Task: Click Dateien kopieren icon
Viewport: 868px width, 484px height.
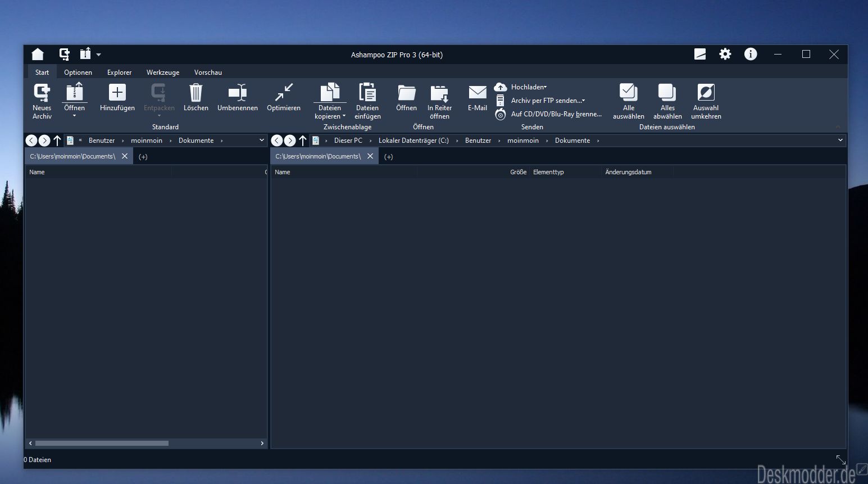Action: click(x=330, y=93)
